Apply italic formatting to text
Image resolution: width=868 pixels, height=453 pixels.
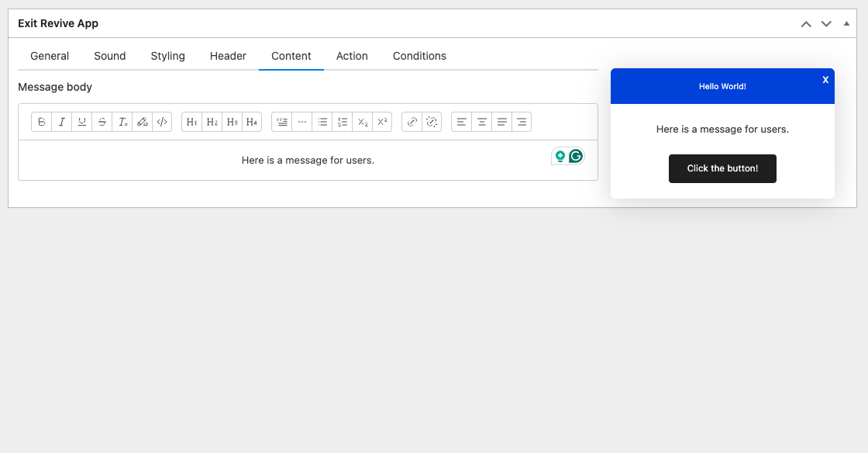point(62,122)
